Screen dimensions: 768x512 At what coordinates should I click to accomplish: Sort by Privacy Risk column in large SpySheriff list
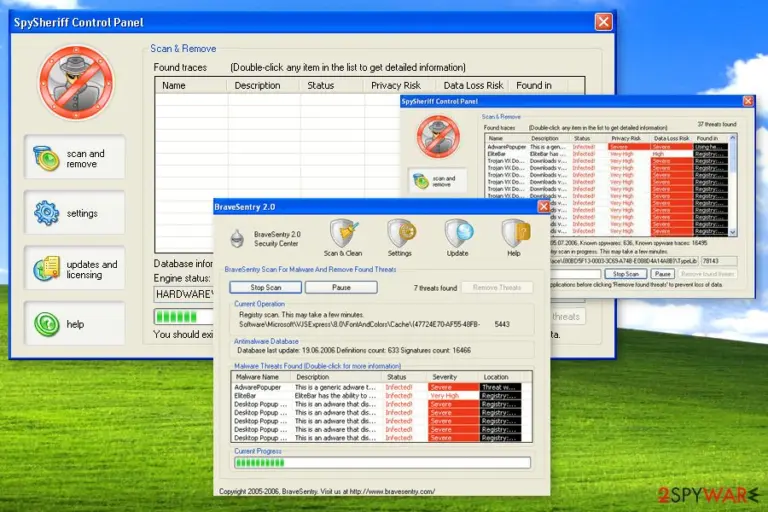pos(400,85)
